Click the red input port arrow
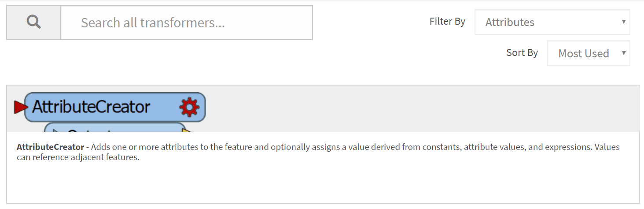644x209 pixels. tap(20, 107)
